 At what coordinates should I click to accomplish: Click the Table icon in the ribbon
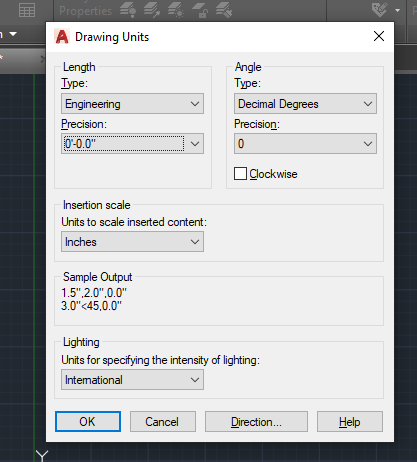27,10
